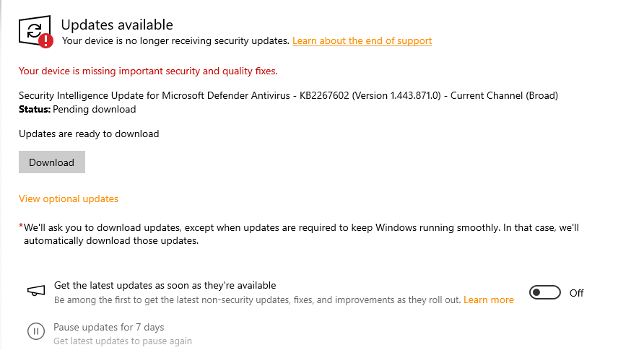Click the update status refresh icon

(x=33, y=30)
